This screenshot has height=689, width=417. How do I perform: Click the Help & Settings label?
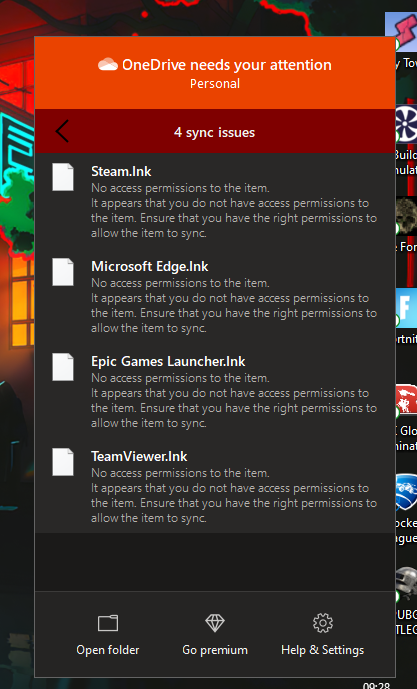click(x=323, y=650)
